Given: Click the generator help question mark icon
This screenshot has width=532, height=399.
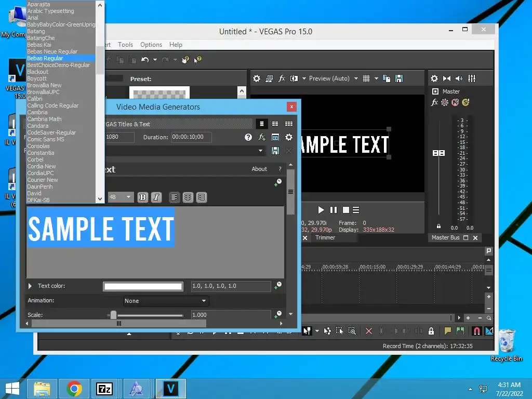Looking at the screenshot, I should click(x=248, y=137).
